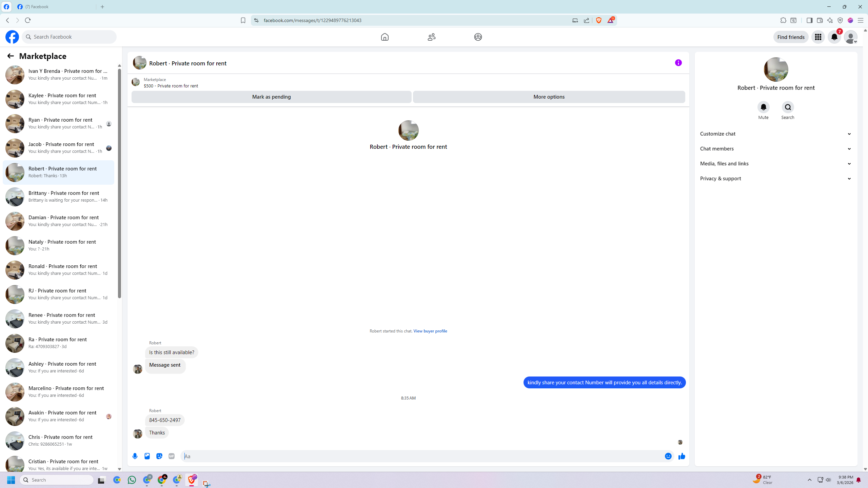Click the voice clip microphone icon

[135, 456]
